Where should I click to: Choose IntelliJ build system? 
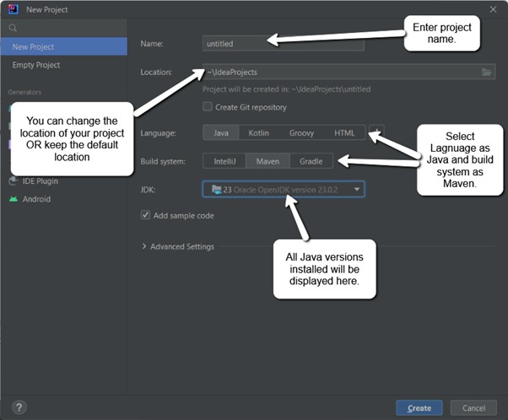[x=224, y=161]
